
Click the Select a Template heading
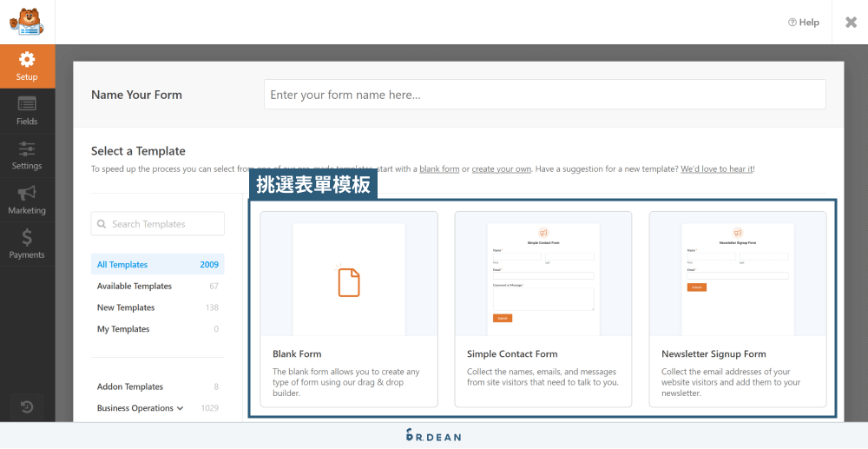point(138,151)
